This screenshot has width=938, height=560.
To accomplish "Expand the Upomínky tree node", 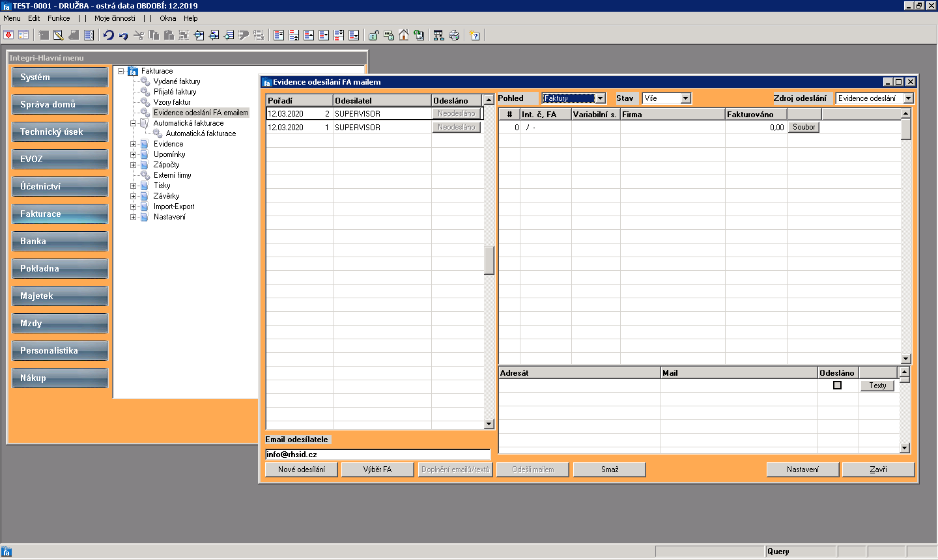I will [133, 154].
